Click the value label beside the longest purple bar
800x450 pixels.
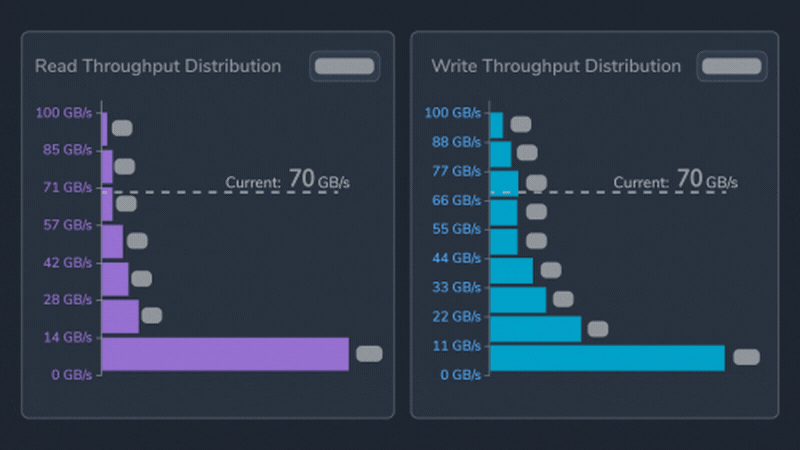tap(369, 353)
